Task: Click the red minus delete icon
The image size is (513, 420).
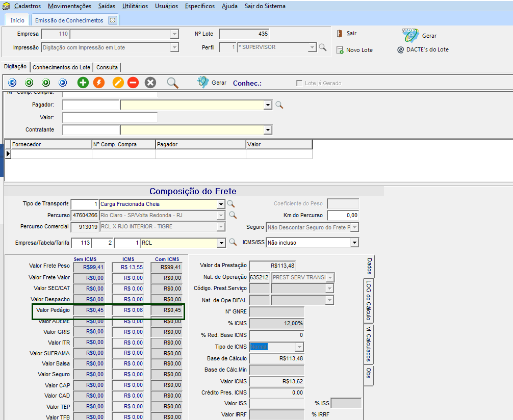Action: pyautogui.click(x=133, y=83)
